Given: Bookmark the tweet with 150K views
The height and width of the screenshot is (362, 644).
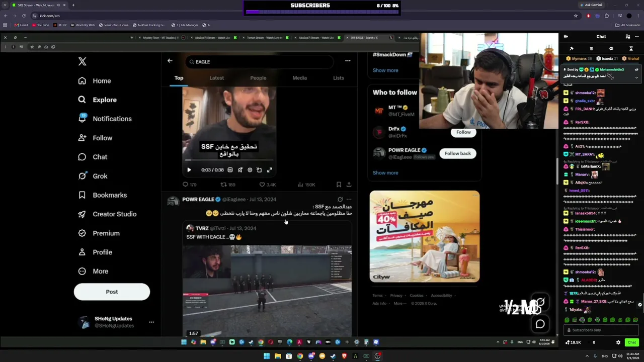Looking at the screenshot, I should coord(339,185).
